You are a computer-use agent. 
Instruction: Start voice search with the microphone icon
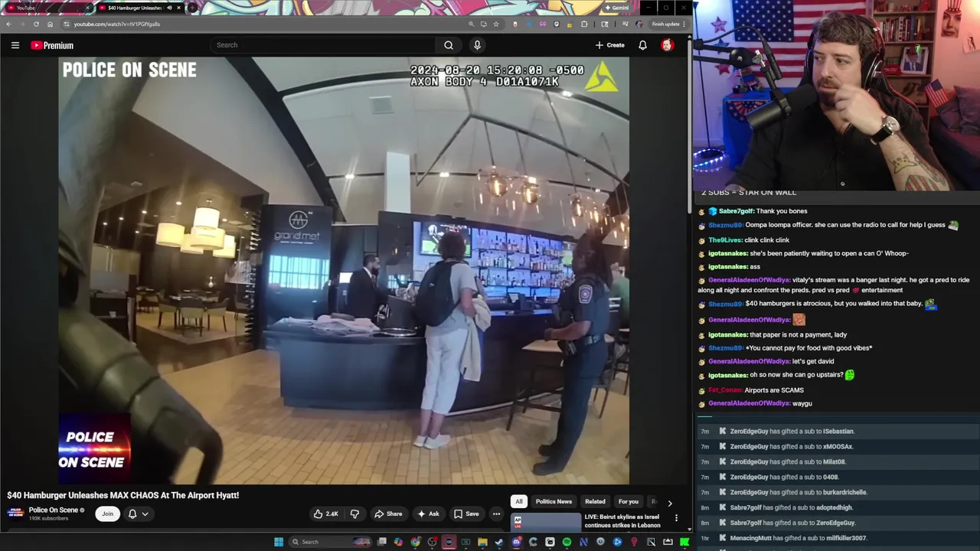coord(477,45)
